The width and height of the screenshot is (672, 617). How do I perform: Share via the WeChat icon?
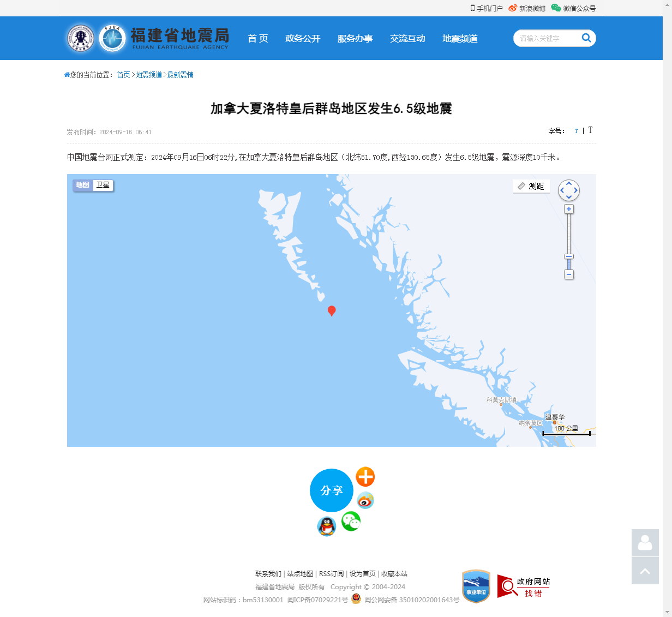[351, 521]
